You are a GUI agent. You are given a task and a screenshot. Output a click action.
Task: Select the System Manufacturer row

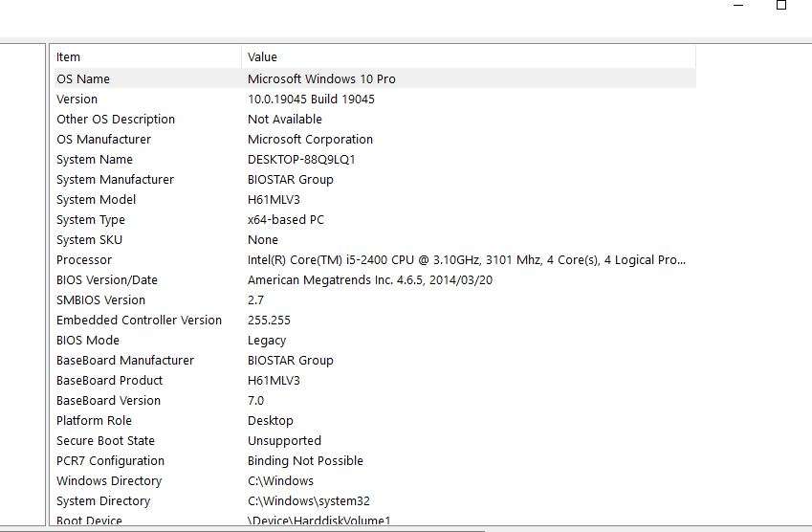[115, 180]
